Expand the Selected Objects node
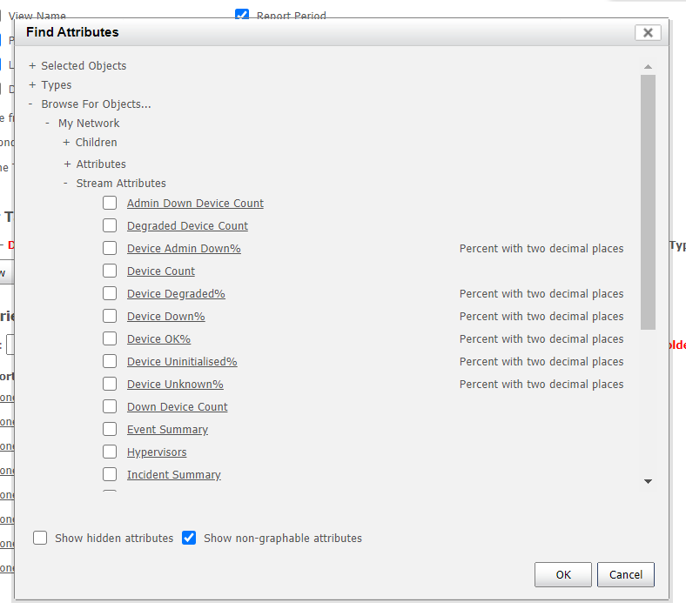The image size is (686, 616). [x=32, y=66]
